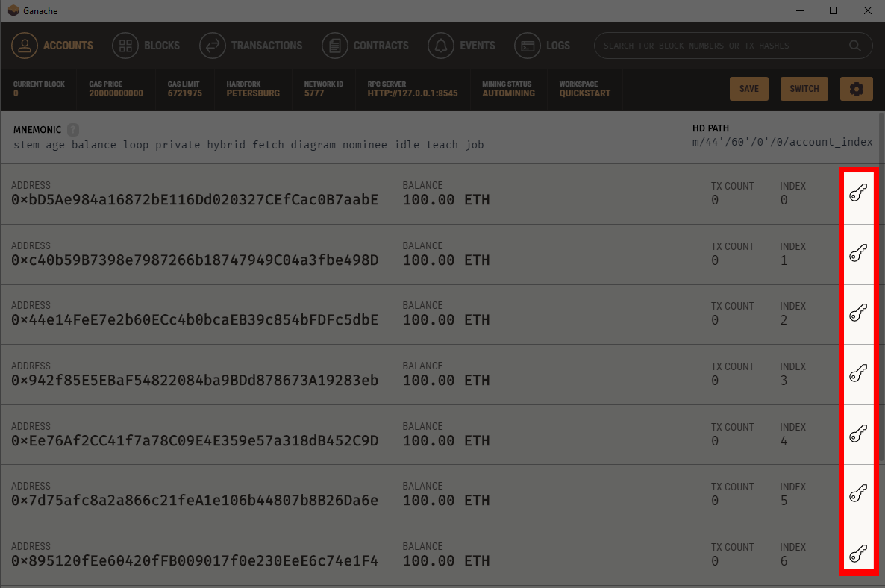Click the search magnifier icon
Image resolution: width=885 pixels, height=588 pixels.
pos(854,46)
